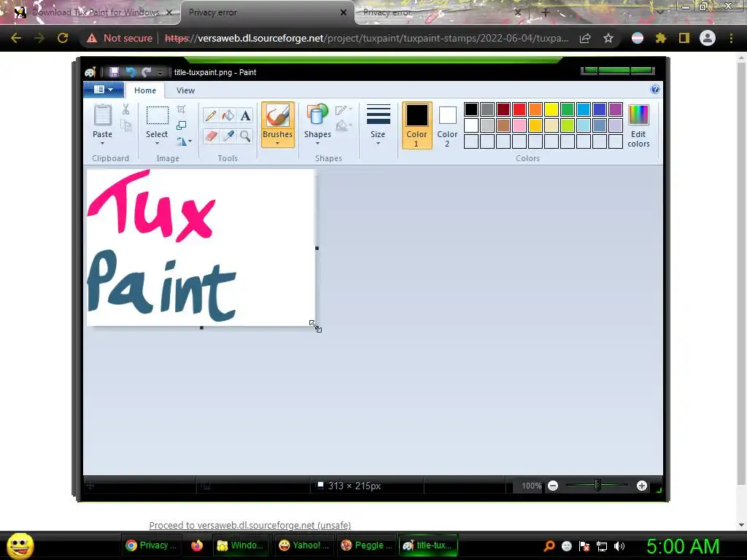This screenshot has height=560, width=747.
Task: Open Paint Help question mark icon
Action: point(655,90)
